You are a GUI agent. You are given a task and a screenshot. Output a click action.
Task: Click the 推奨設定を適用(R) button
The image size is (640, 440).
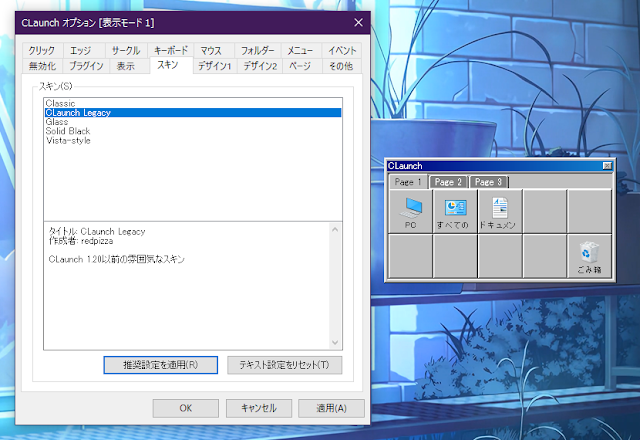point(160,365)
